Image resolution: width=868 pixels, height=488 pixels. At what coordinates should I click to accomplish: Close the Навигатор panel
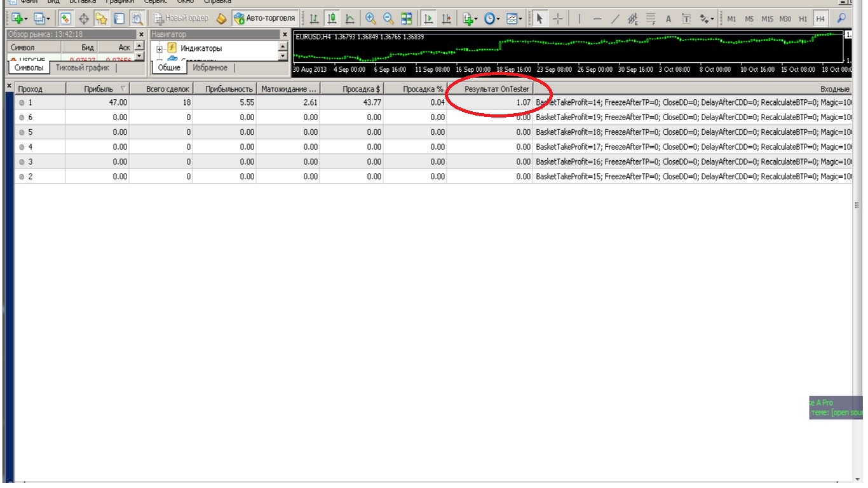(x=285, y=34)
